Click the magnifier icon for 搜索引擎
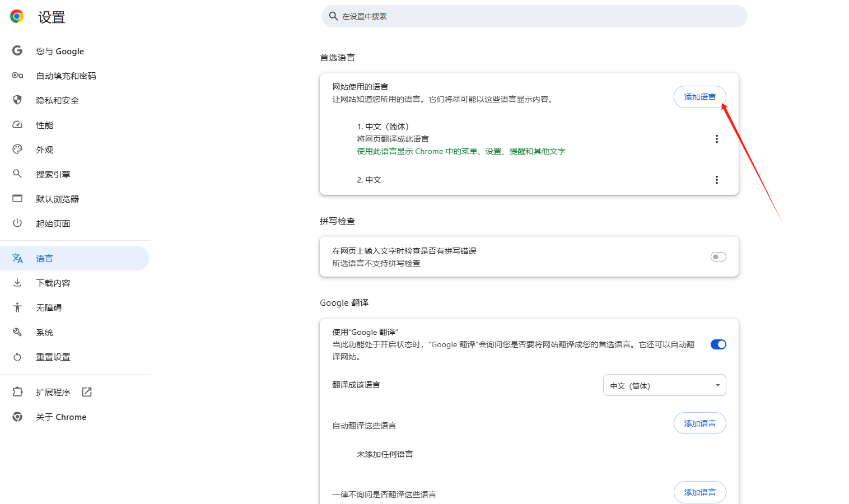Viewport: 849px width, 504px height. tap(17, 174)
